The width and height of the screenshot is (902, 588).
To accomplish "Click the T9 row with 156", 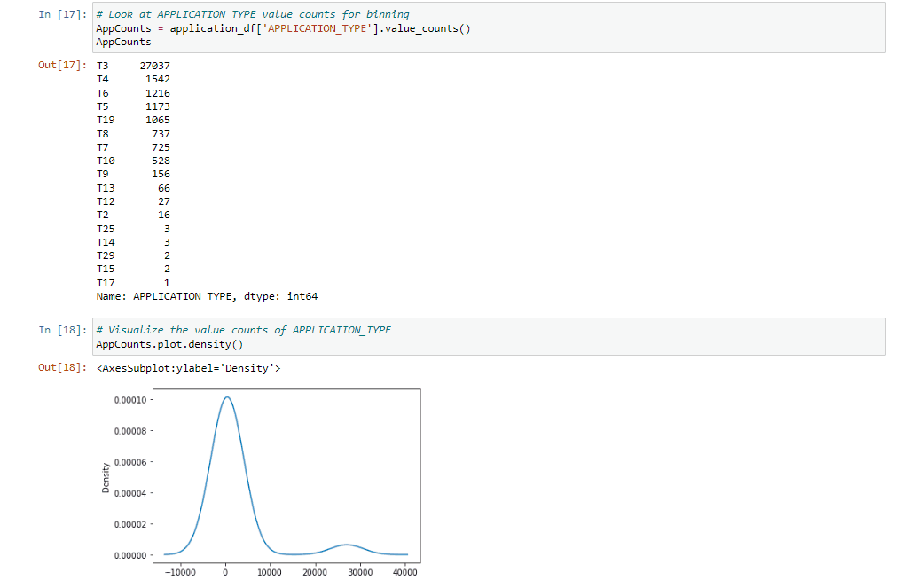I will click(133, 174).
